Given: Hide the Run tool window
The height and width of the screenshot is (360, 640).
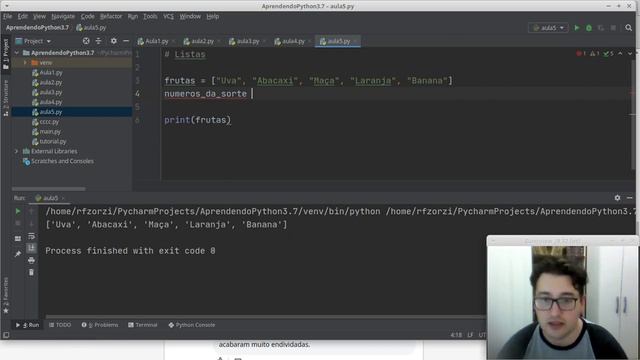Looking at the screenshot, I should (629, 198).
